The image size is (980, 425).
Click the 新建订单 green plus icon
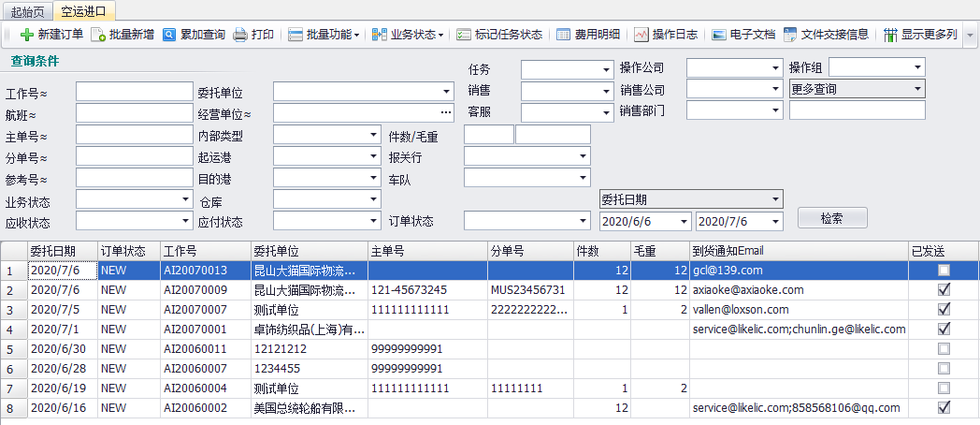tap(26, 35)
